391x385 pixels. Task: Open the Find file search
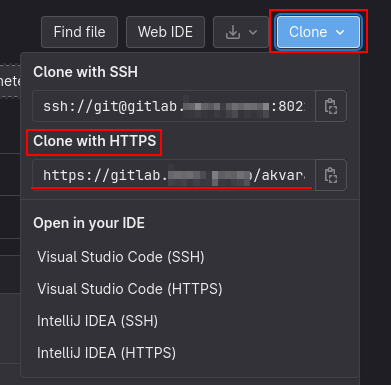click(79, 32)
